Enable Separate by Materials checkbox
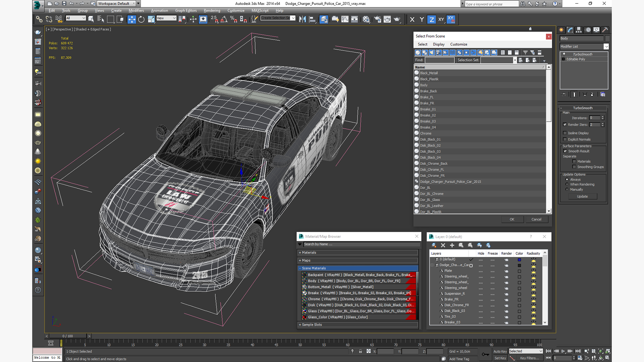This screenshot has width=644, height=362. pyautogui.click(x=574, y=162)
